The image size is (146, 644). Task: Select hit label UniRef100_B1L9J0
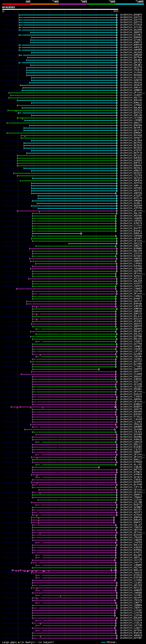[131, 316]
